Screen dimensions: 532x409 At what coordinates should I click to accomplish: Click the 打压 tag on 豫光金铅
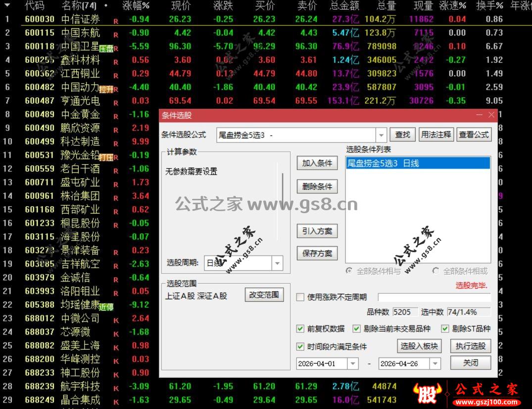[106, 158]
